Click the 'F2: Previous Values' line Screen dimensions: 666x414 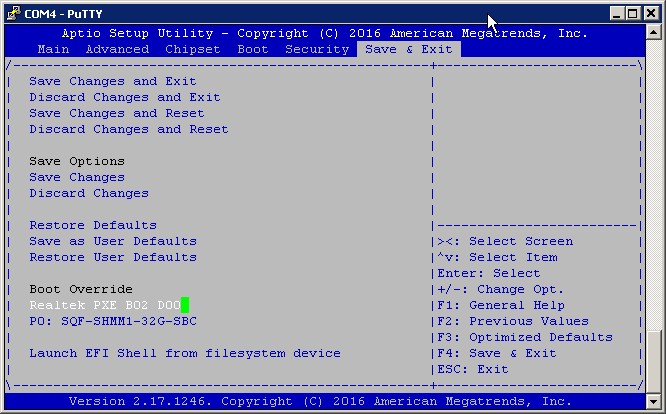pos(513,321)
